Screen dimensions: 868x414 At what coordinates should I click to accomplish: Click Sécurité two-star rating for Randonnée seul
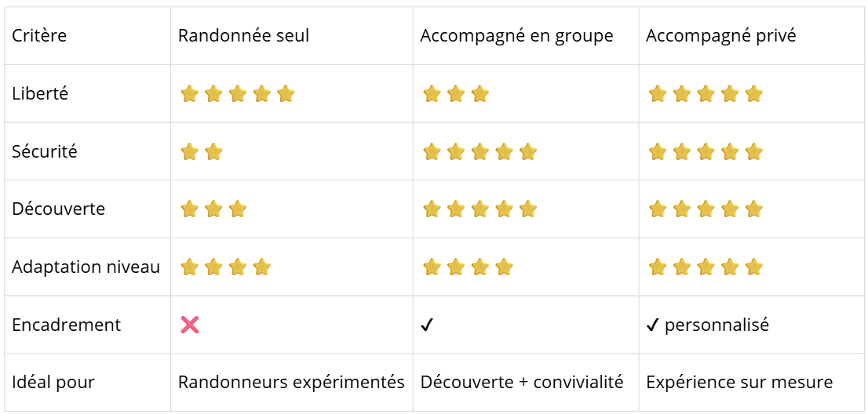click(x=202, y=152)
